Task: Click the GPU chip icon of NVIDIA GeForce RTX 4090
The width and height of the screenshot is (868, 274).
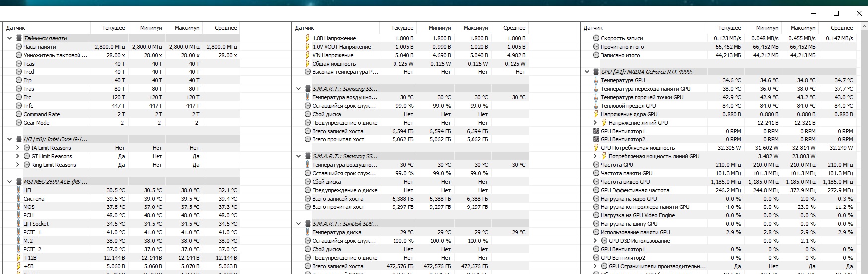Action: coord(596,72)
